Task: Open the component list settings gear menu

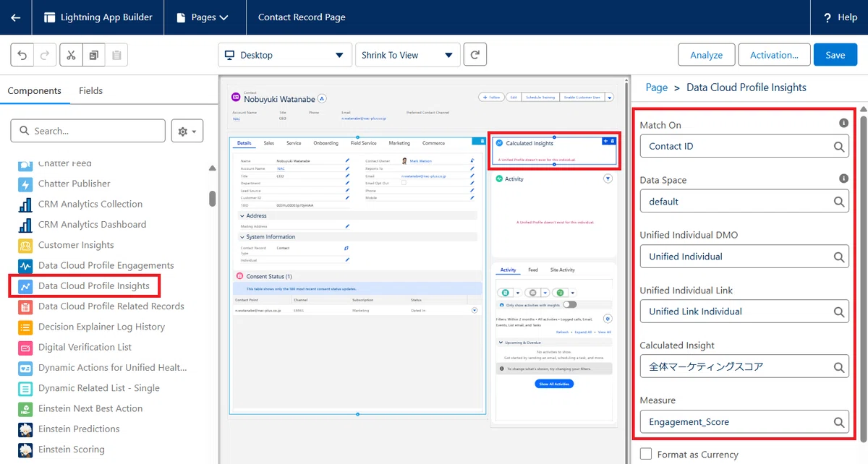Action: 187,131
